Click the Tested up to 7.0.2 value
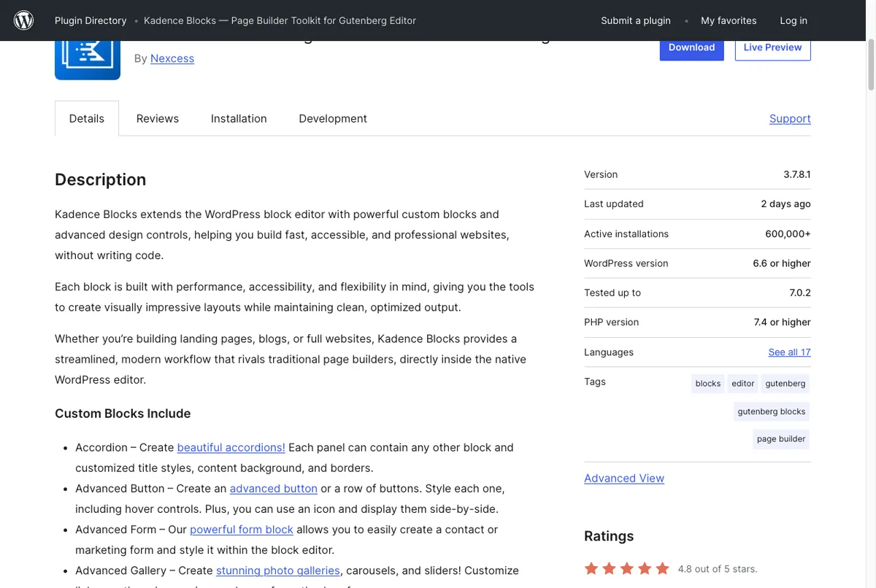The width and height of the screenshot is (876, 588). pos(799,293)
